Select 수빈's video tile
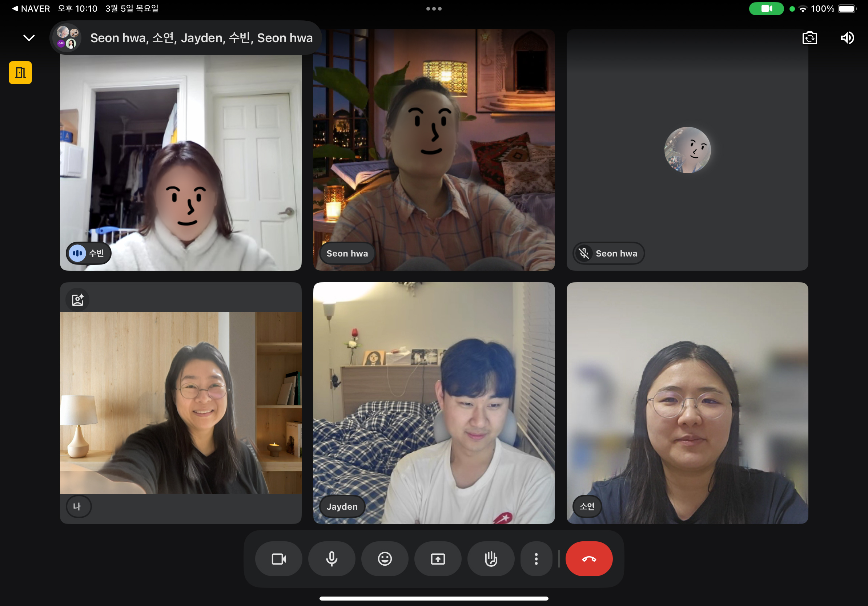The height and width of the screenshot is (606, 868). point(181,150)
